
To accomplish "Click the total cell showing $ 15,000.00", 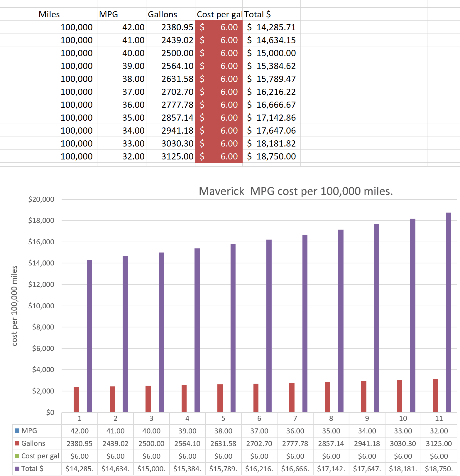I will tap(271, 53).
